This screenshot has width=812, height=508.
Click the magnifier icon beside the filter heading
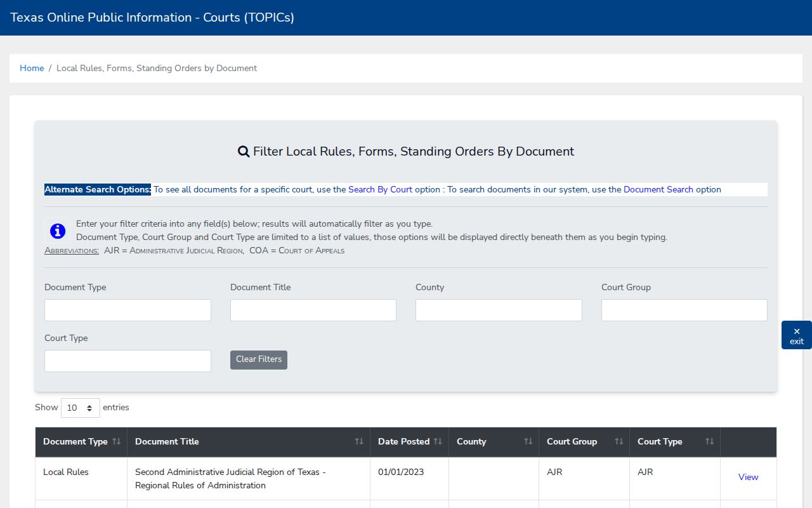(244, 152)
